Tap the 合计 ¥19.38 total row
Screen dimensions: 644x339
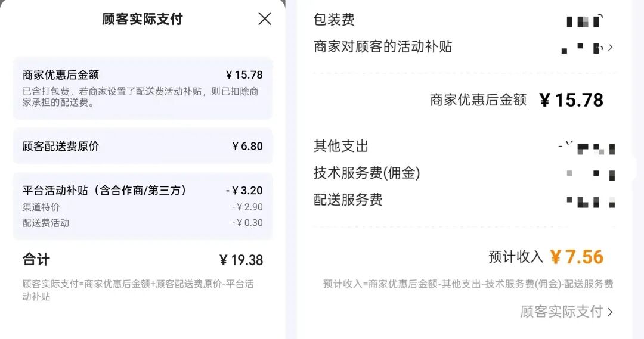pos(143,260)
